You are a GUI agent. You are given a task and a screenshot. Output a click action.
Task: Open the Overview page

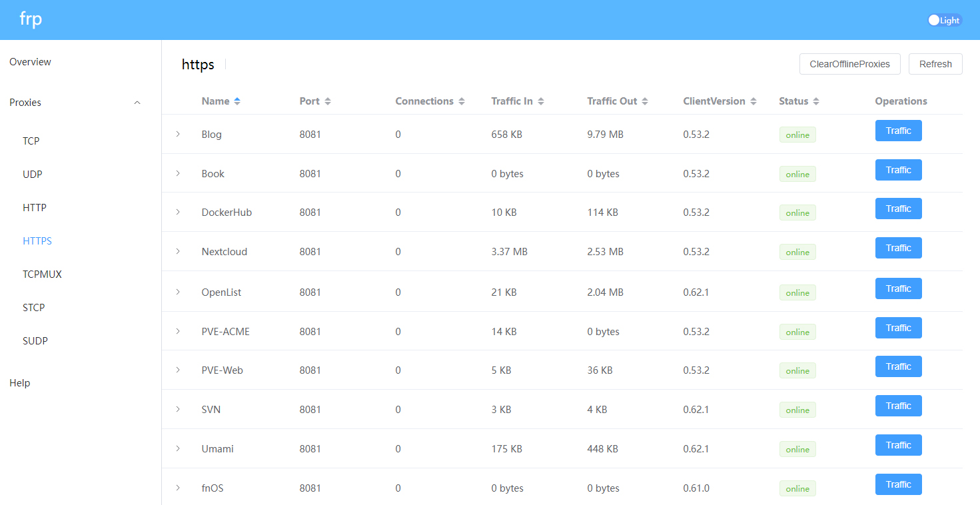[x=30, y=62]
